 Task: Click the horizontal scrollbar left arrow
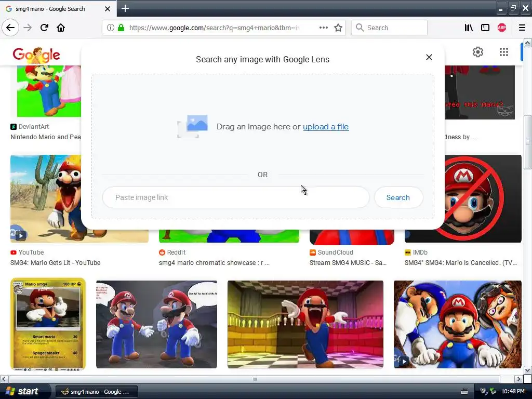click(4, 379)
